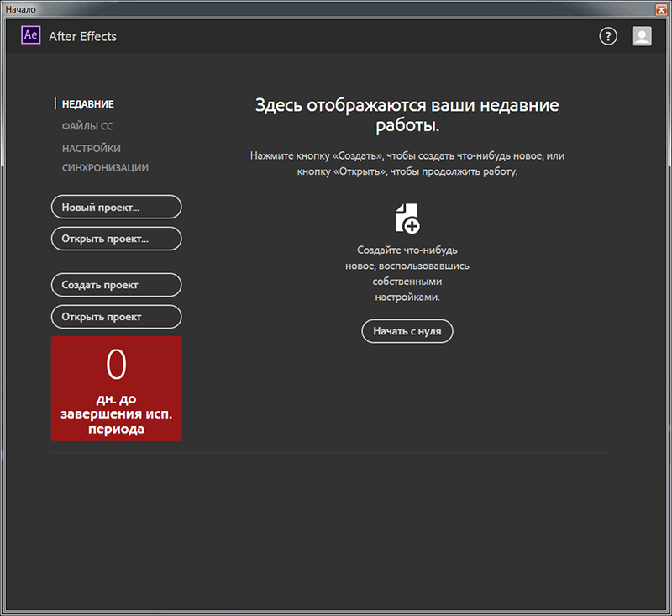This screenshot has height=616, width=672.
Task: Close the Начало window
Action: point(661,9)
